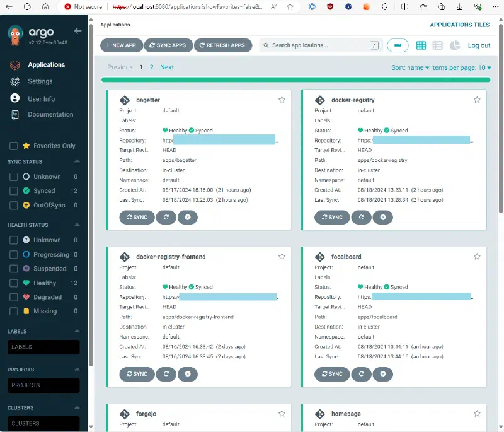Image resolution: width=504 pixels, height=432 pixels.
Task: Check the OutOfSync filter checkbox
Action: pyautogui.click(x=13, y=205)
